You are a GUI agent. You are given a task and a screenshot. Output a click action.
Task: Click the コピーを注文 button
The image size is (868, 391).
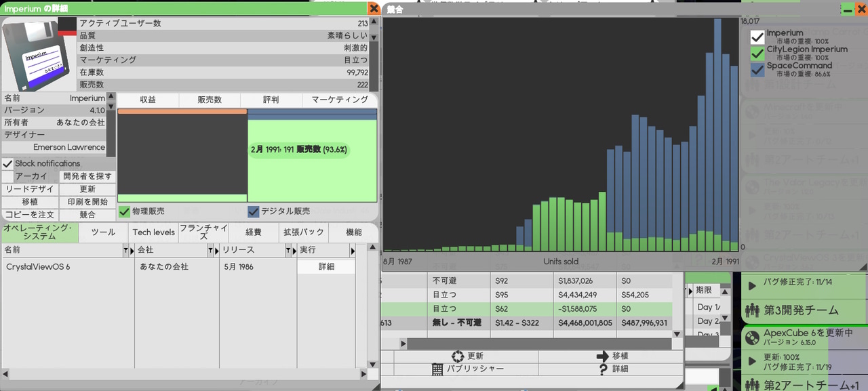click(x=30, y=215)
